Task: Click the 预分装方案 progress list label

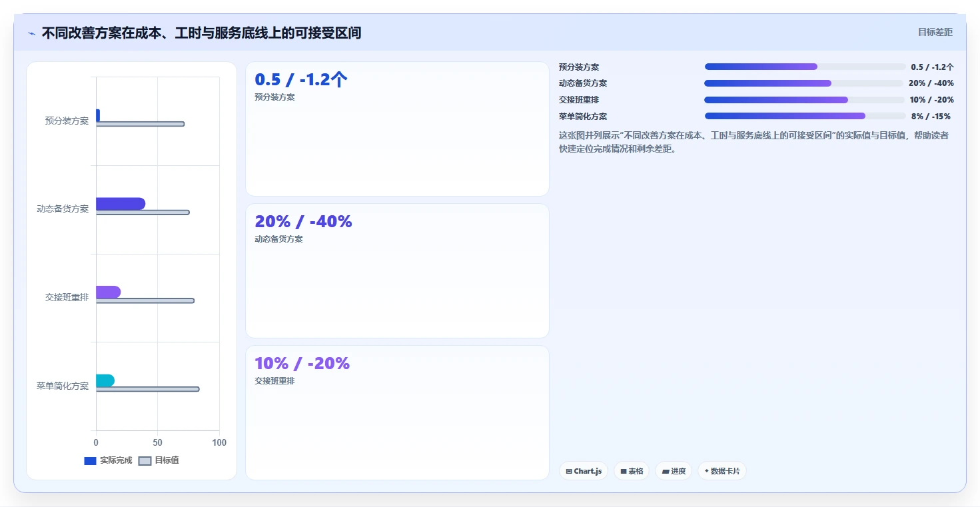Action: [579, 67]
